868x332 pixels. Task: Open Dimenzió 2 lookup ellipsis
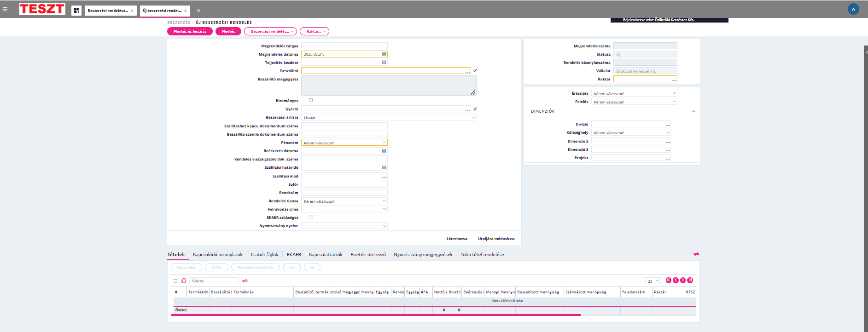pyautogui.click(x=668, y=142)
